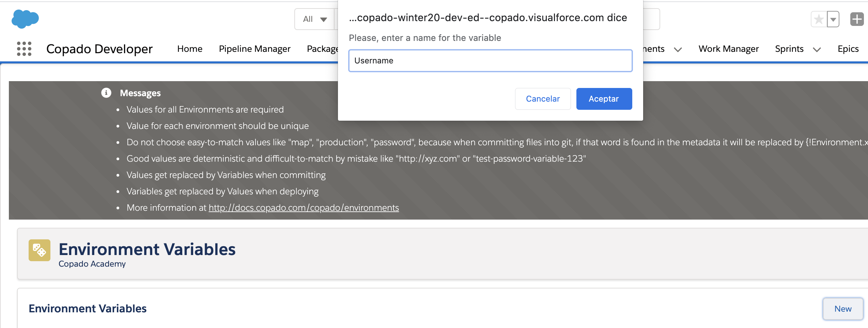Click 'Variables get replaced by Values when deploying'
The image size is (868, 328).
point(222,191)
